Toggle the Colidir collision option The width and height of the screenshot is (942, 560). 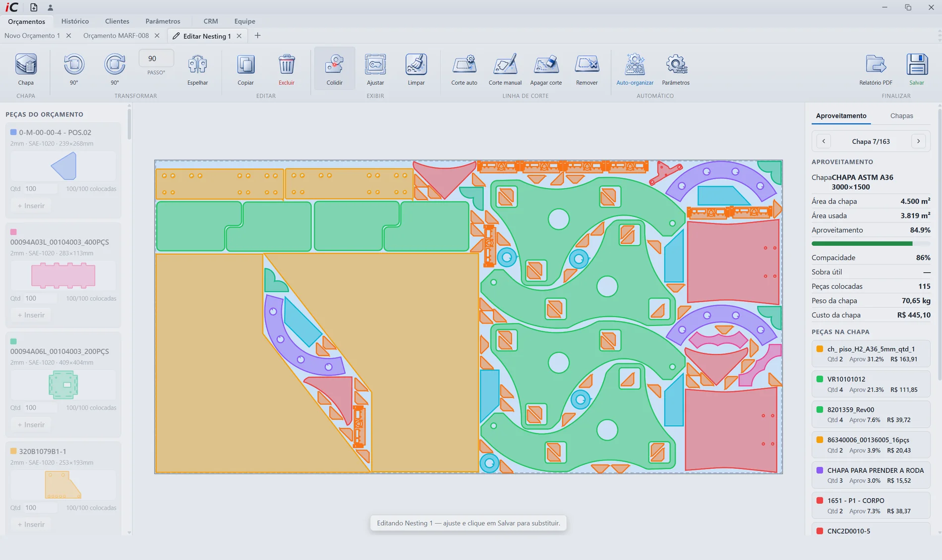(335, 69)
